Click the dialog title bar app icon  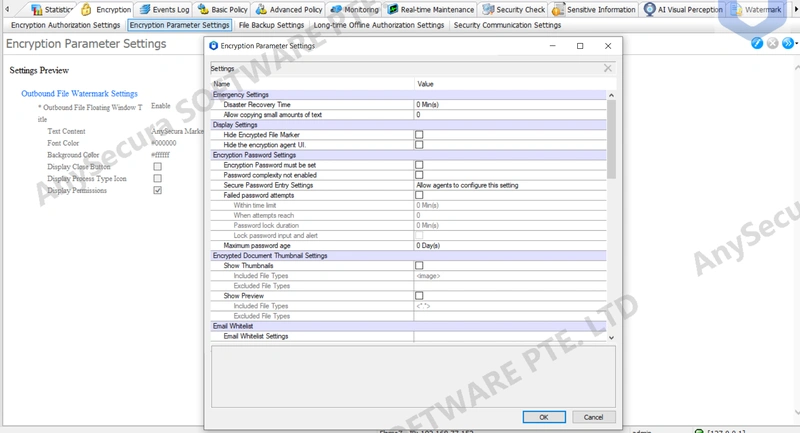coord(214,45)
